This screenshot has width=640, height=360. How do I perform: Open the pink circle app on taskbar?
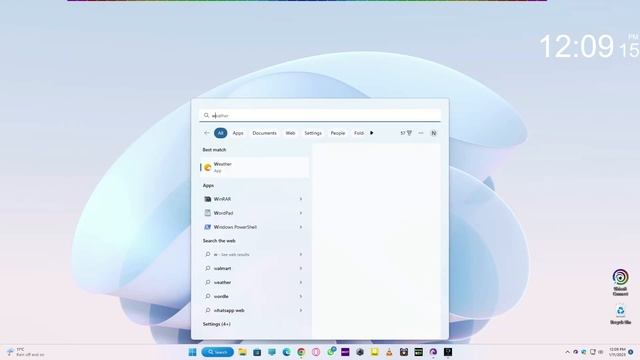tap(316, 352)
